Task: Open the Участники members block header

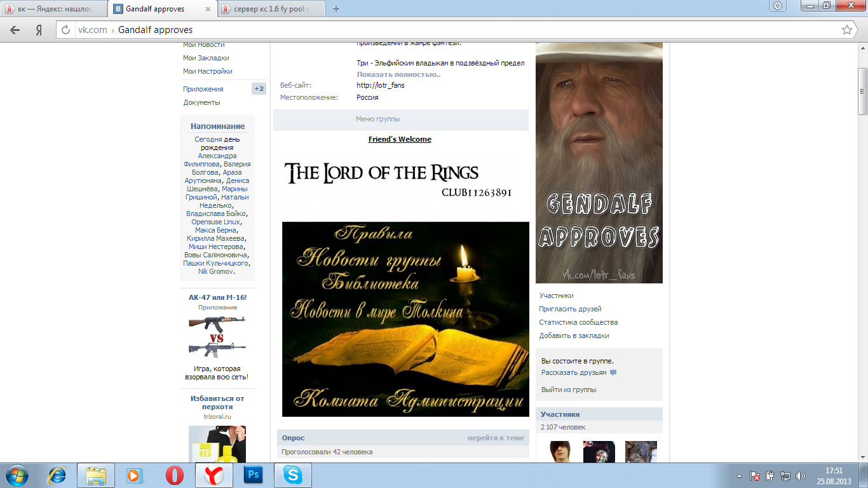Action: (599, 414)
